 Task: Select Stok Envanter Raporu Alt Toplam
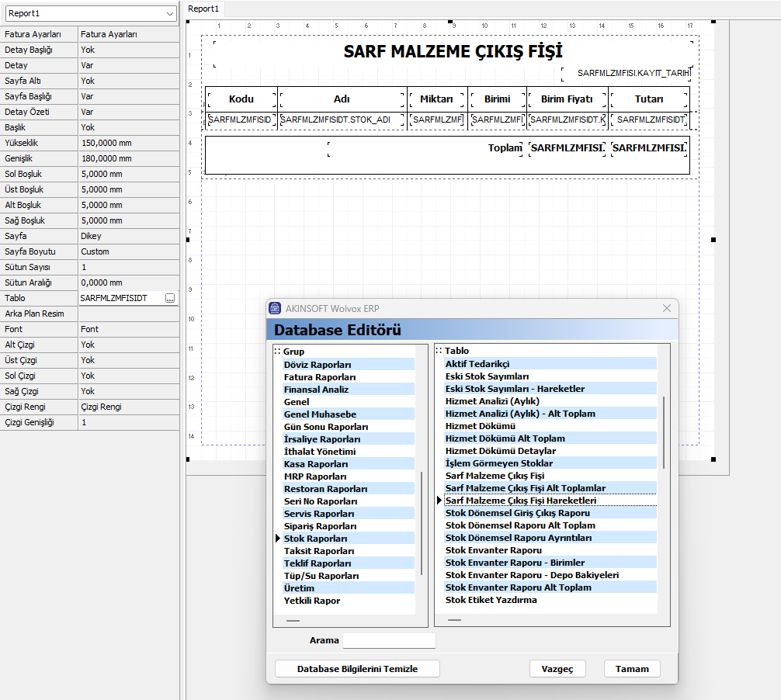pyautogui.click(x=550, y=587)
